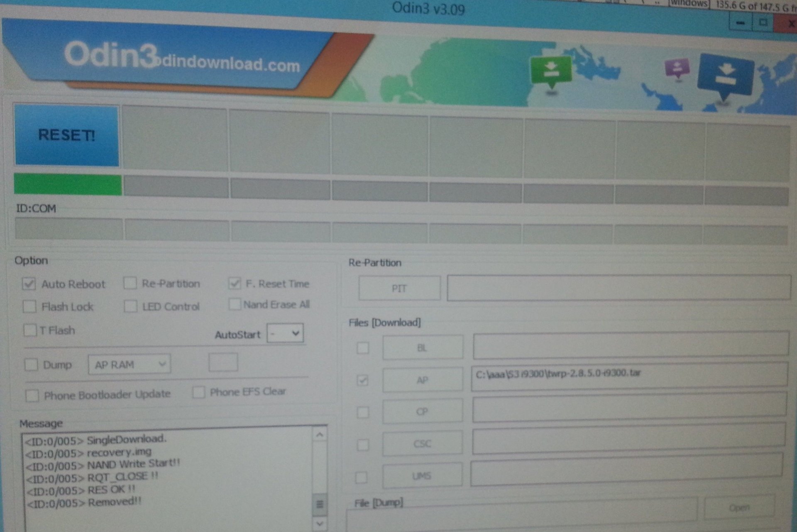The width and height of the screenshot is (797, 532).
Task: Click the first ID:COM slot
Action: [x=69, y=229]
